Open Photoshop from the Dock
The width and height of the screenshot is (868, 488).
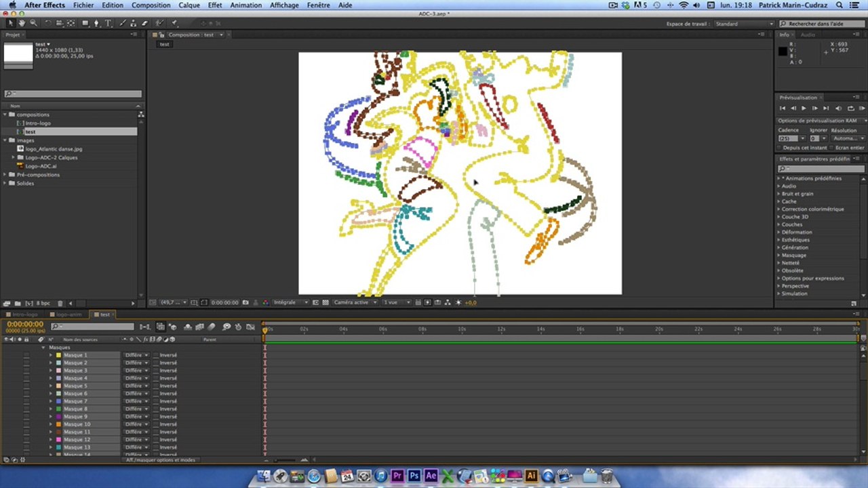[x=414, y=476]
